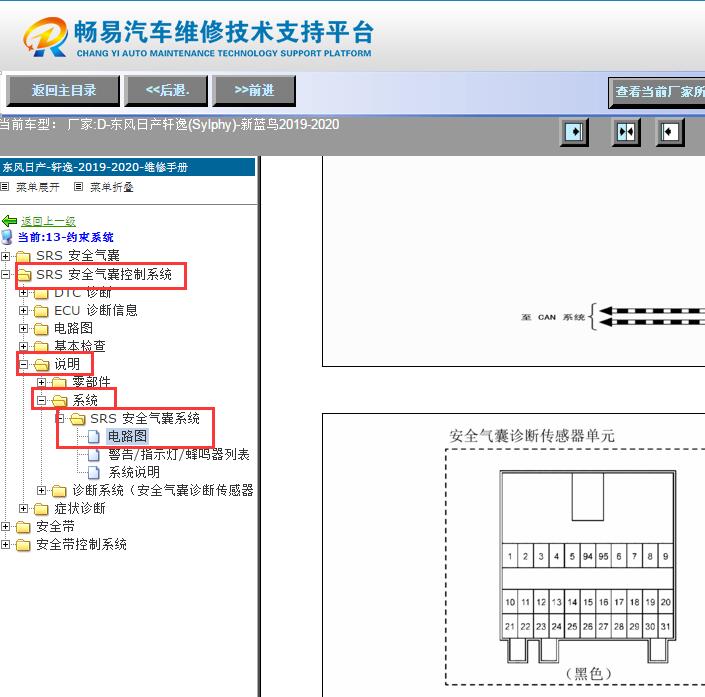
Task: Select the SRS 安全气囊 tree item
Action: click(78, 256)
